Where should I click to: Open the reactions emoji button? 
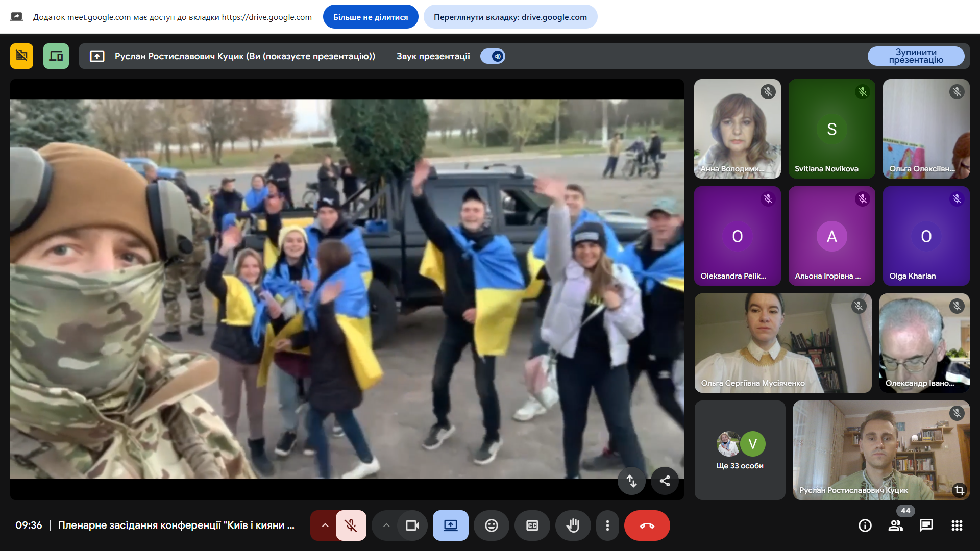pos(491,525)
